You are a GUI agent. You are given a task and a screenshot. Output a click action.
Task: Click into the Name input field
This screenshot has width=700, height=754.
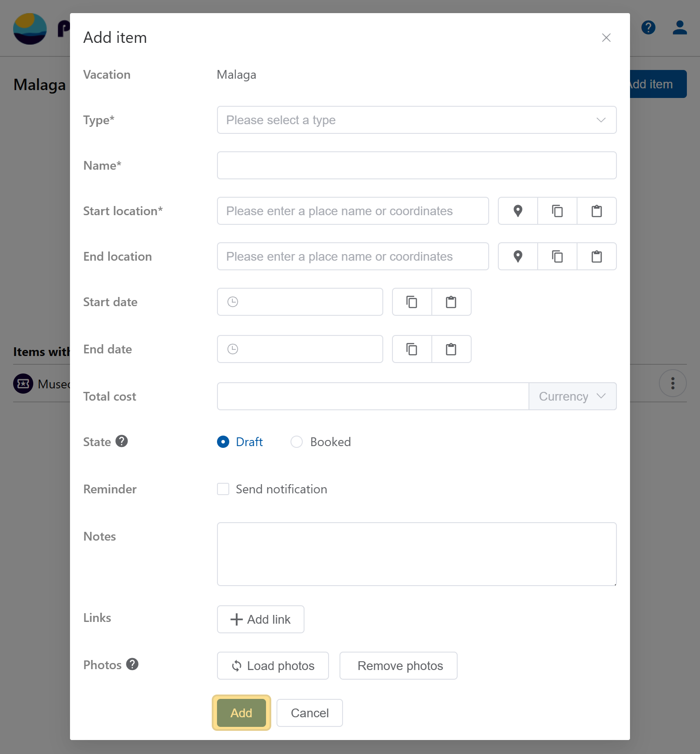pyautogui.click(x=416, y=165)
